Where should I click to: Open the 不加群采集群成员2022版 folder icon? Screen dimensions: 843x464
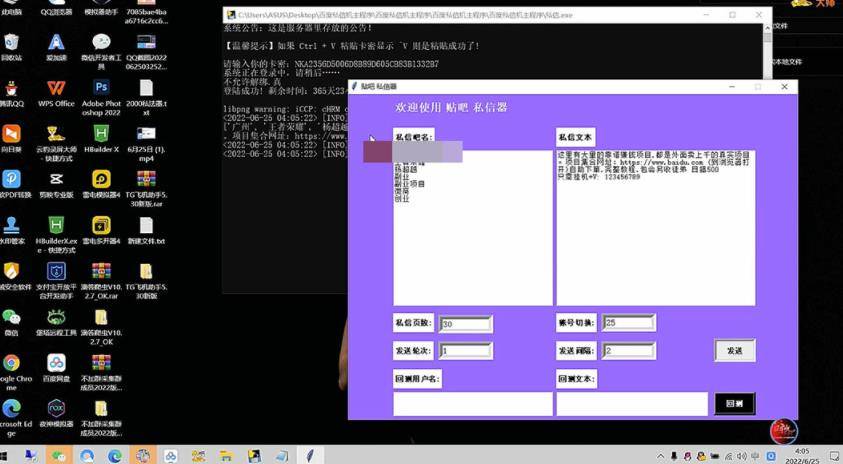point(101,418)
